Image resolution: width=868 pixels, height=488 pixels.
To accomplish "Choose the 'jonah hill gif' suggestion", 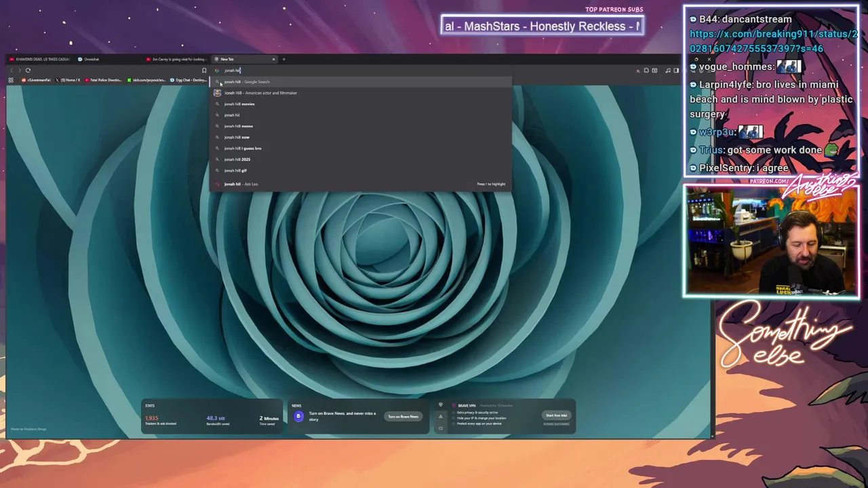I will click(x=361, y=170).
